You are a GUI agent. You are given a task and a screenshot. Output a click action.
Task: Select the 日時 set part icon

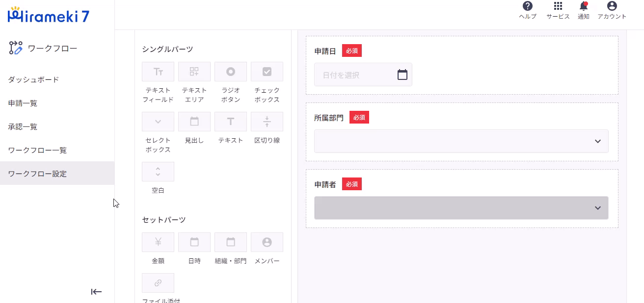(x=194, y=242)
